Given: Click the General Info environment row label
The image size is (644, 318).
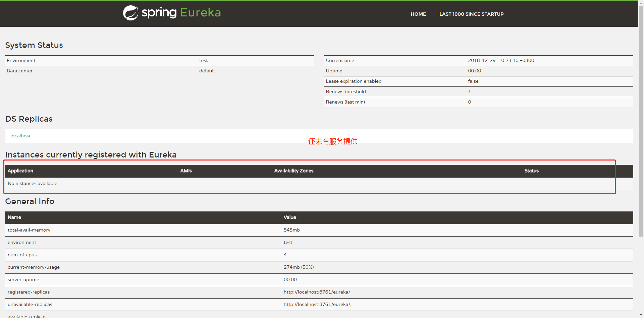Looking at the screenshot, I should (x=22, y=242).
